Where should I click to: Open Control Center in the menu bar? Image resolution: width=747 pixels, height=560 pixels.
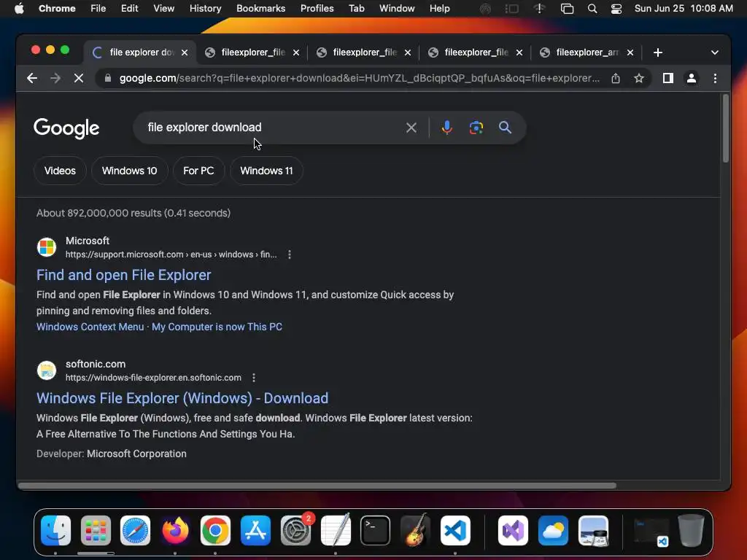[x=616, y=9]
